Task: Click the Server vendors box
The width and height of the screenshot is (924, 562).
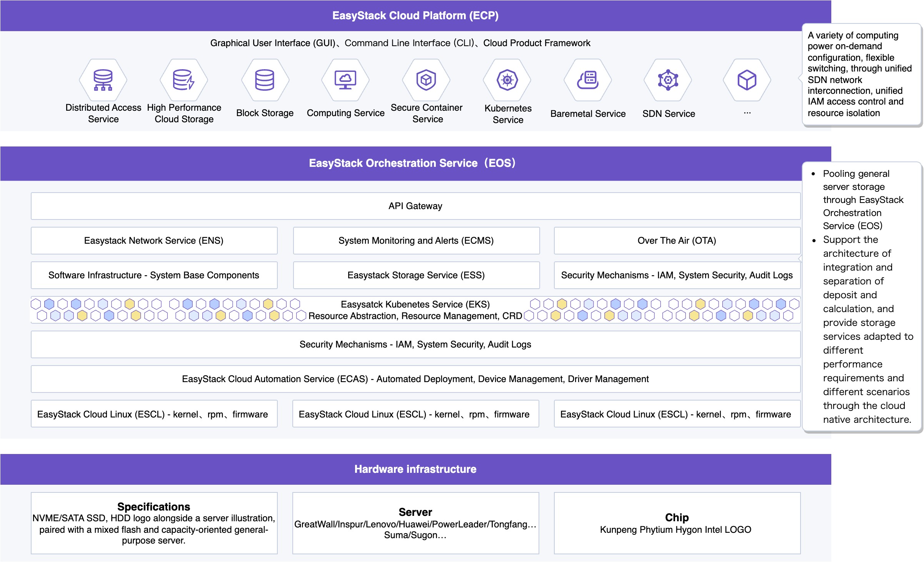Action: 415,523
